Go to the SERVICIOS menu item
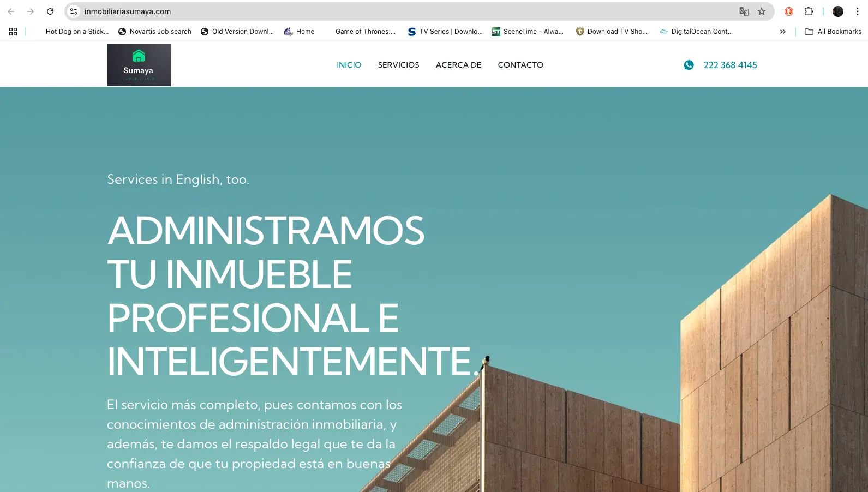This screenshot has height=492, width=868. click(398, 65)
